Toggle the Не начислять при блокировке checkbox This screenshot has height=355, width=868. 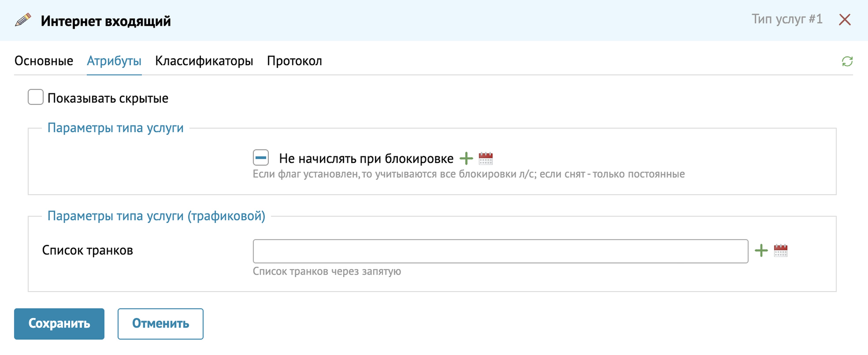(261, 158)
